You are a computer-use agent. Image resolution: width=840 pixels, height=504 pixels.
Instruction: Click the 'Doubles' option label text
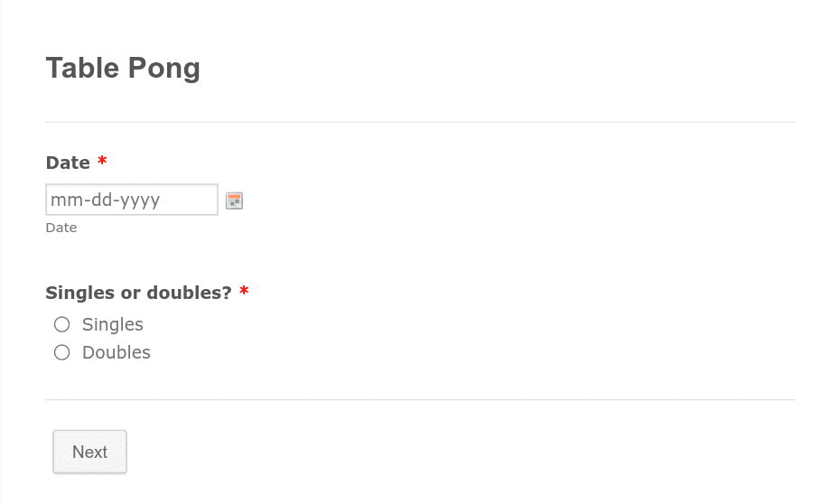coord(117,352)
